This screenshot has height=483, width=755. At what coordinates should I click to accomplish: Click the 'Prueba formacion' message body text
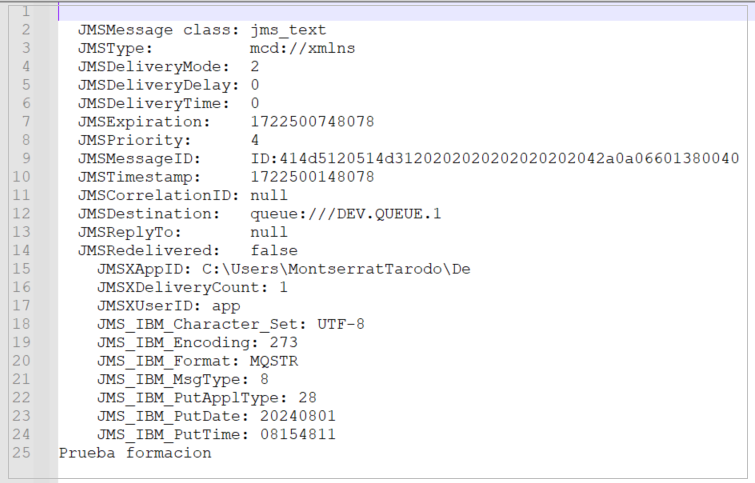coord(135,452)
